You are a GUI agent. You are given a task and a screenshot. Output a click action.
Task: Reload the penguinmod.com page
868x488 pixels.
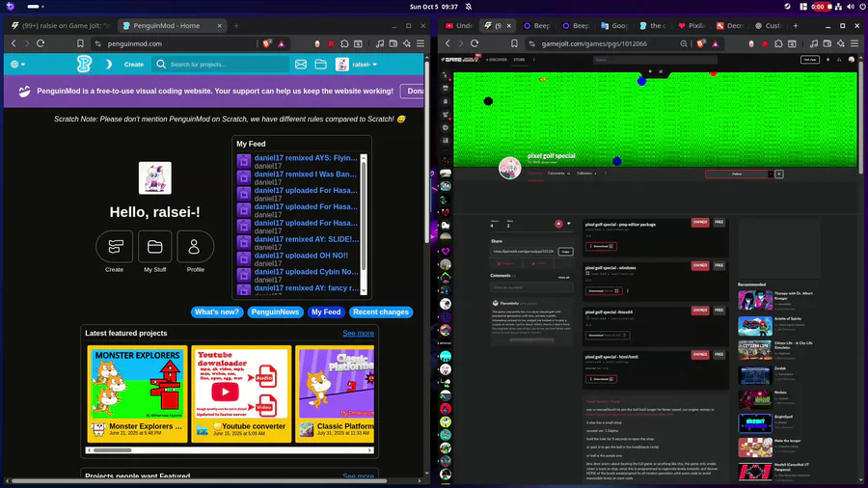pos(41,43)
